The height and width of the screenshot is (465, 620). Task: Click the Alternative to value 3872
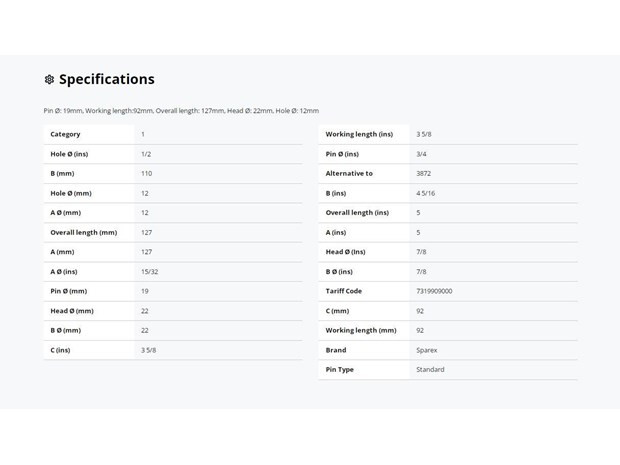(x=423, y=174)
